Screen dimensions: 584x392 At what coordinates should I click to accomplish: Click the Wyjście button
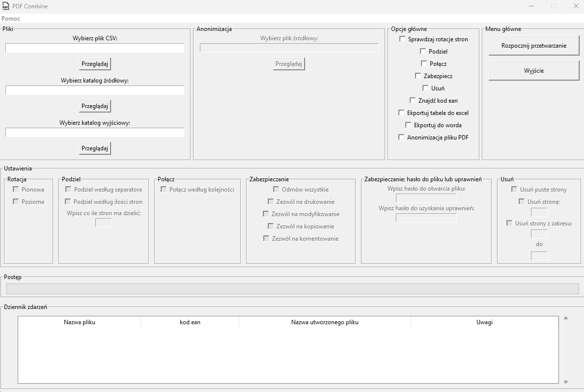(x=534, y=71)
